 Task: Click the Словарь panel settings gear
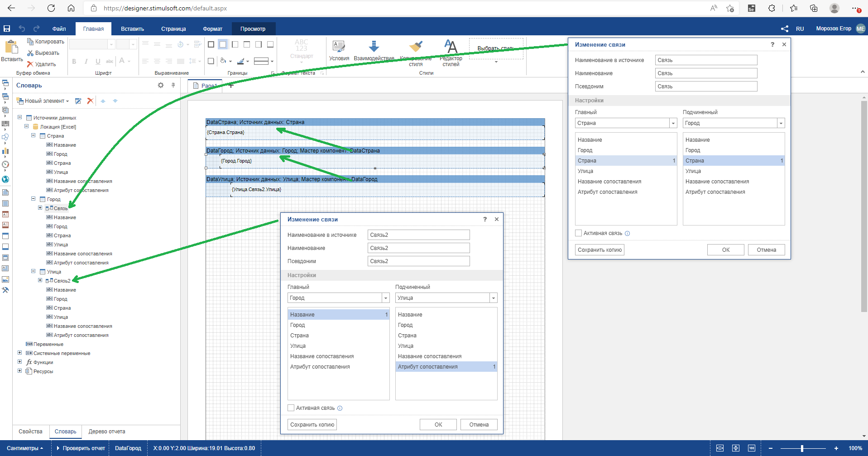pyautogui.click(x=161, y=85)
